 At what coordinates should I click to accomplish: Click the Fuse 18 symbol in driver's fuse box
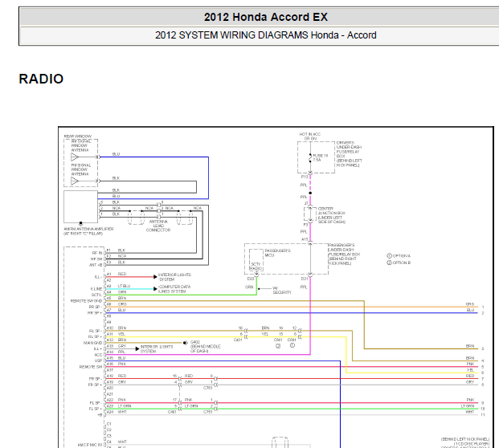point(310,158)
